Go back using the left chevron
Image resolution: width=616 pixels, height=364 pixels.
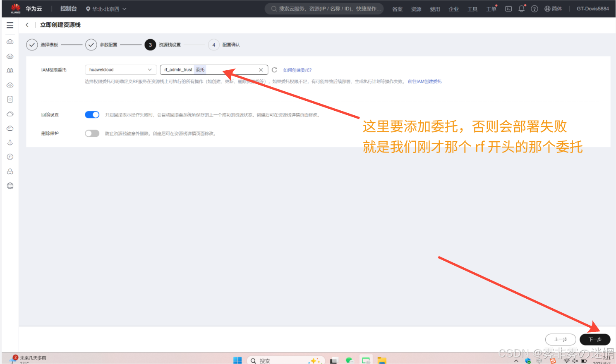27,25
